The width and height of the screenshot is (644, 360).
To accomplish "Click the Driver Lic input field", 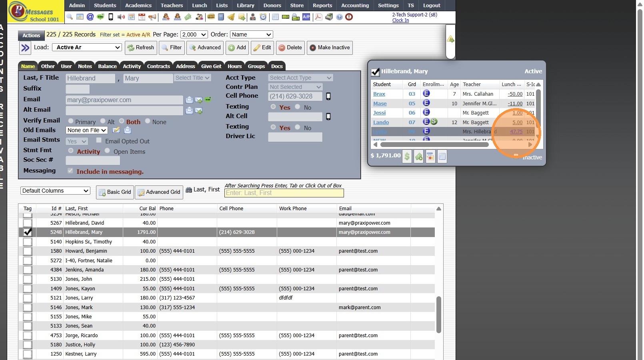I will (x=295, y=137).
